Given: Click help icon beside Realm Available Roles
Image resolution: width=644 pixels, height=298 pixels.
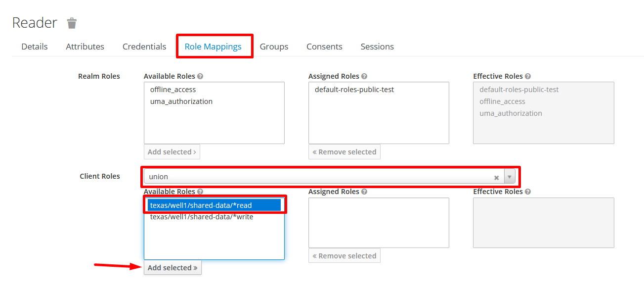Looking at the screenshot, I should pos(200,77).
